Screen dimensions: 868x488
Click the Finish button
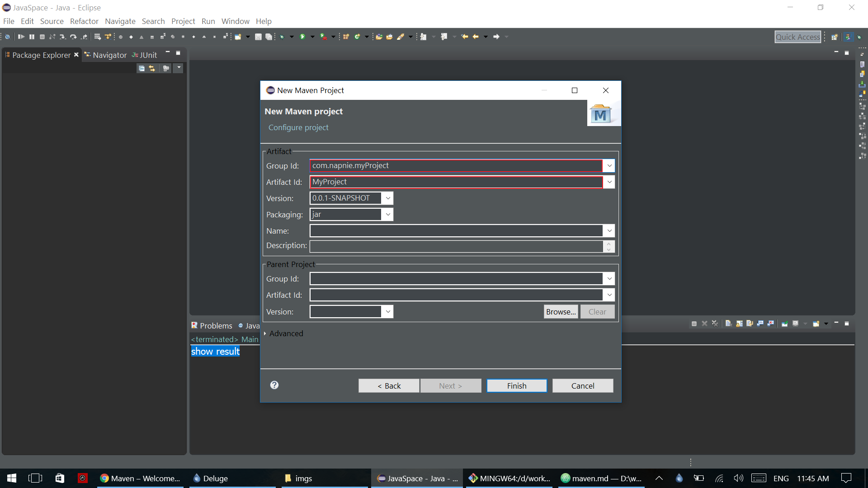click(517, 386)
